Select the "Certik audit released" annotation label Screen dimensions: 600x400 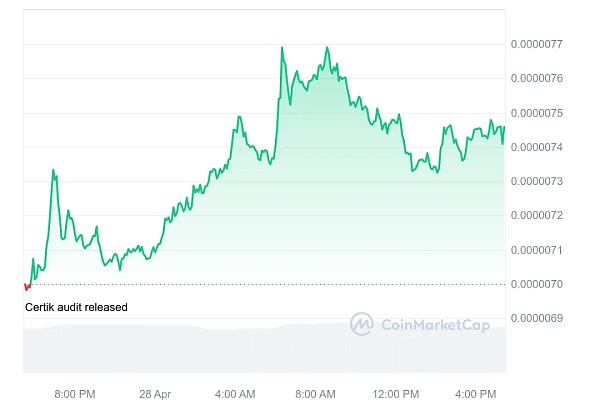(76, 307)
